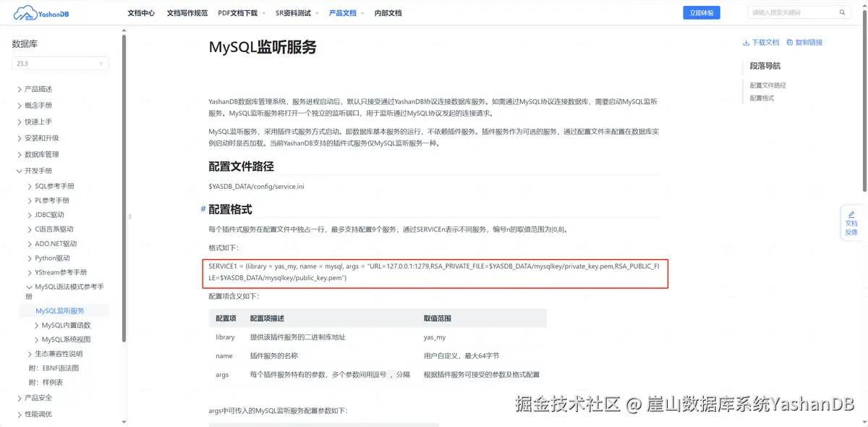Expand the 概念手册 tree node
868x427 pixels.
coord(20,105)
